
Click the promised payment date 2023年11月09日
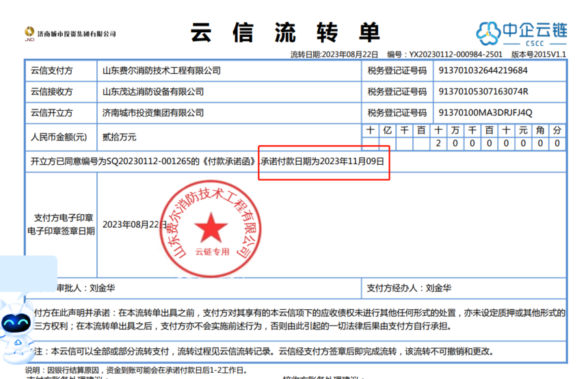352,161
